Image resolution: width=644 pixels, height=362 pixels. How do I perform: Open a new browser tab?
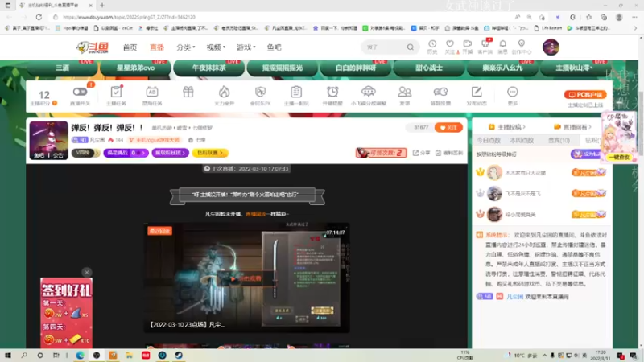[x=102, y=6]
